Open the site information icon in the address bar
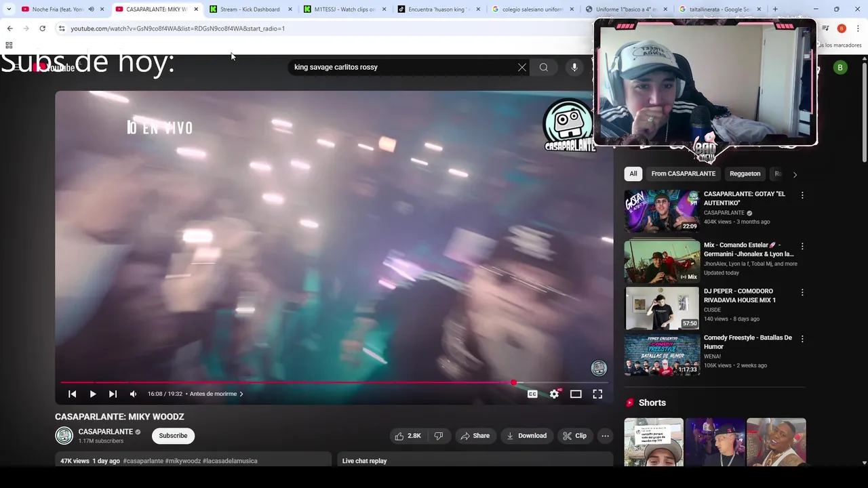Viewport: 868px width, 488px height. (x=62, y=28)
